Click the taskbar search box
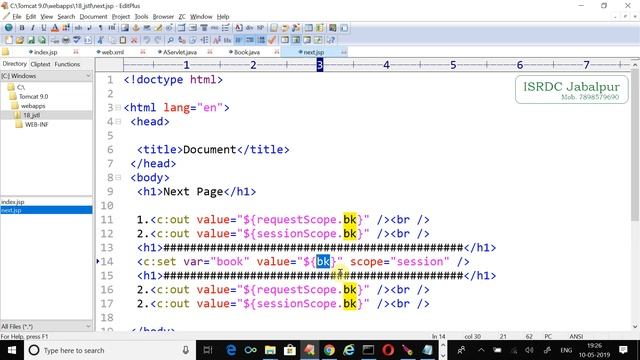 click(x=110, y=350)
